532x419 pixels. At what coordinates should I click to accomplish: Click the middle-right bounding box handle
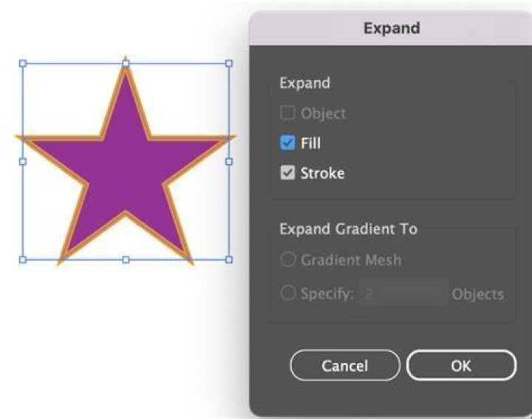tap(229, 162)
